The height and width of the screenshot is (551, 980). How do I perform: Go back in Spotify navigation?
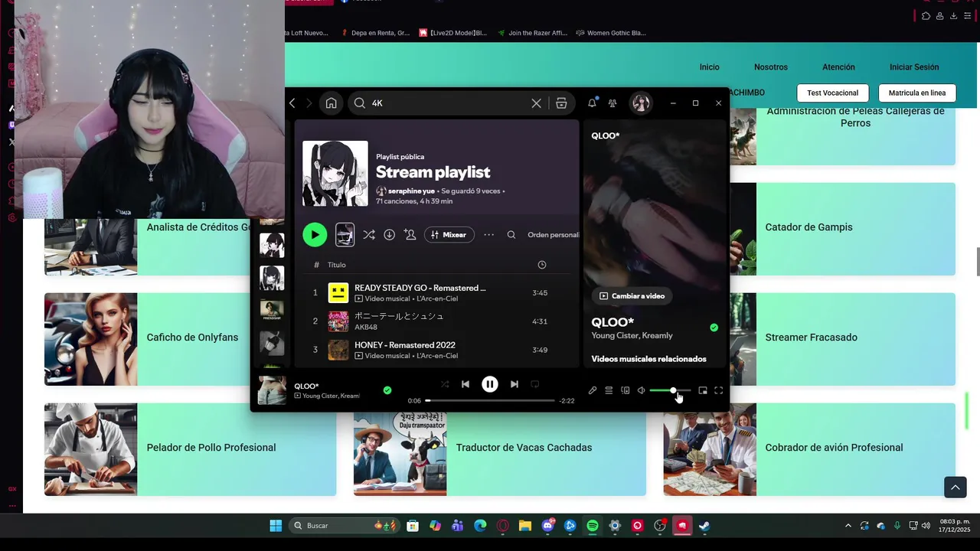pyautogui.click(x=292, y=103)
